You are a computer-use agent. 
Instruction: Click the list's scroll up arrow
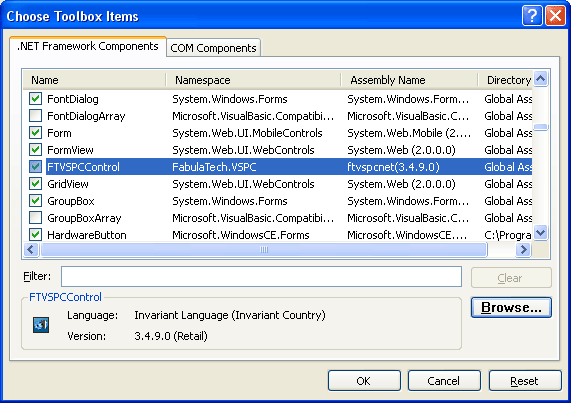pos(541,79)
